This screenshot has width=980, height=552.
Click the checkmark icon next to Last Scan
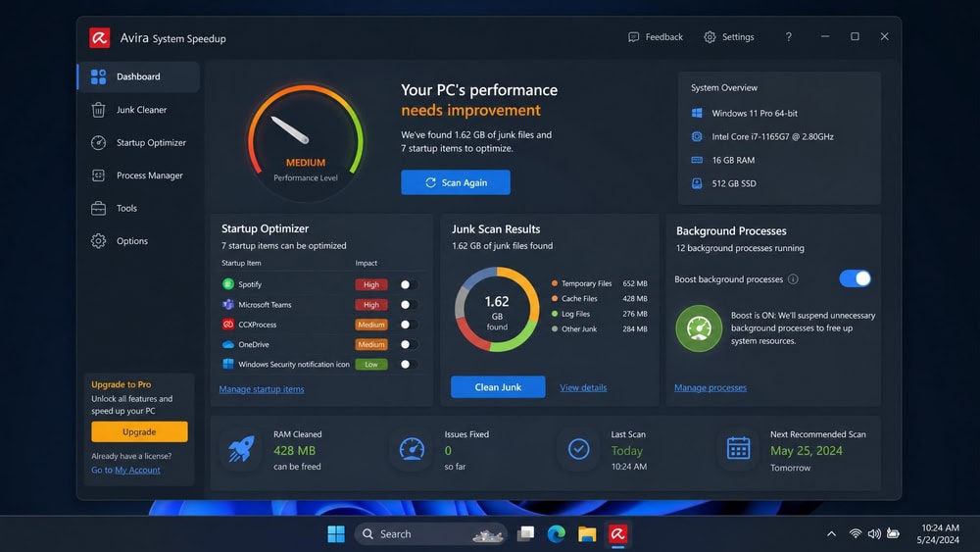pos(579,449)
